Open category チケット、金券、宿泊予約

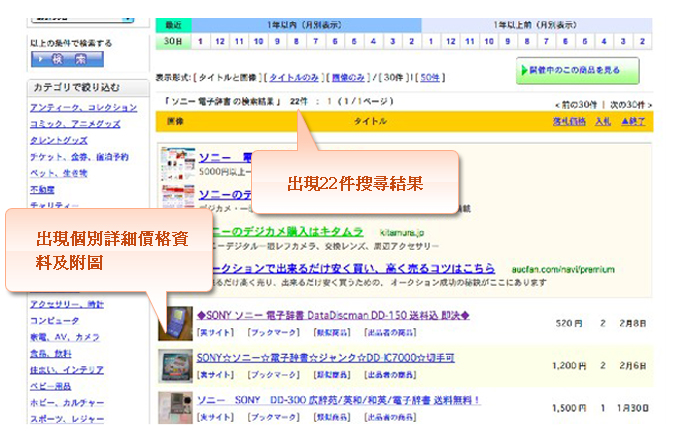pos(80,157)
